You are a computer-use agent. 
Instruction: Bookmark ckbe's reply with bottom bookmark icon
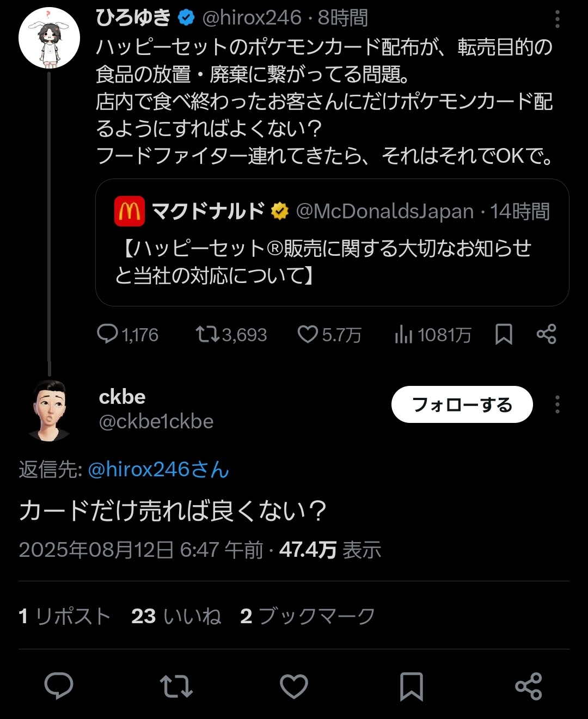point(411,686)
